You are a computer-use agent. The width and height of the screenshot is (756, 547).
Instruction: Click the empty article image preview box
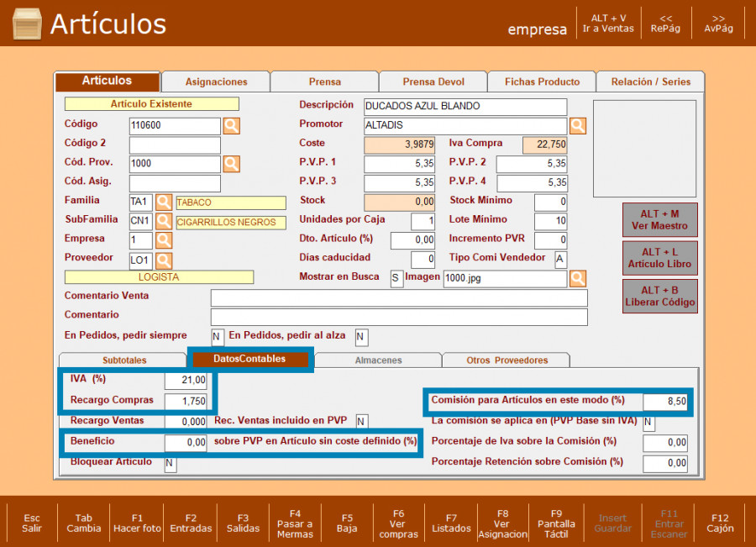(x=644, y=147)
